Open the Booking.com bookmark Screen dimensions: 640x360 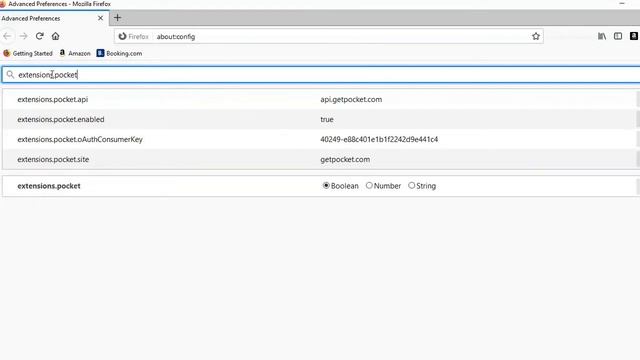[119, 53]
